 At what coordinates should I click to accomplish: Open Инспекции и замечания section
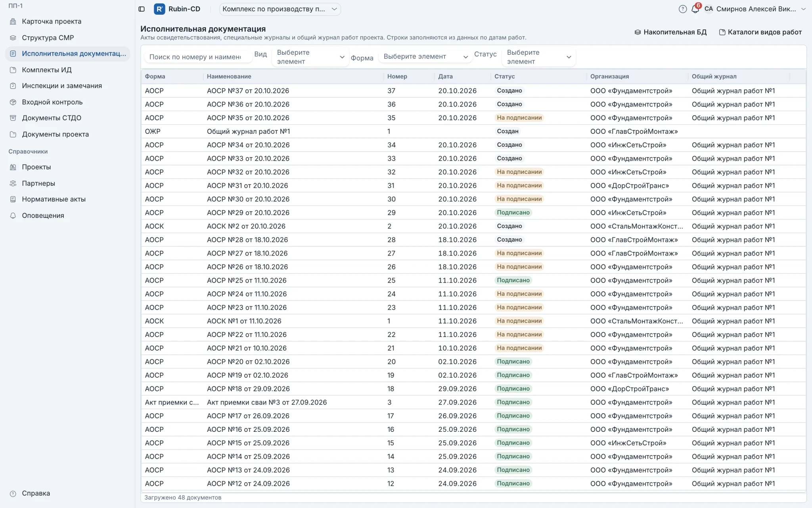tap(68, 86)
